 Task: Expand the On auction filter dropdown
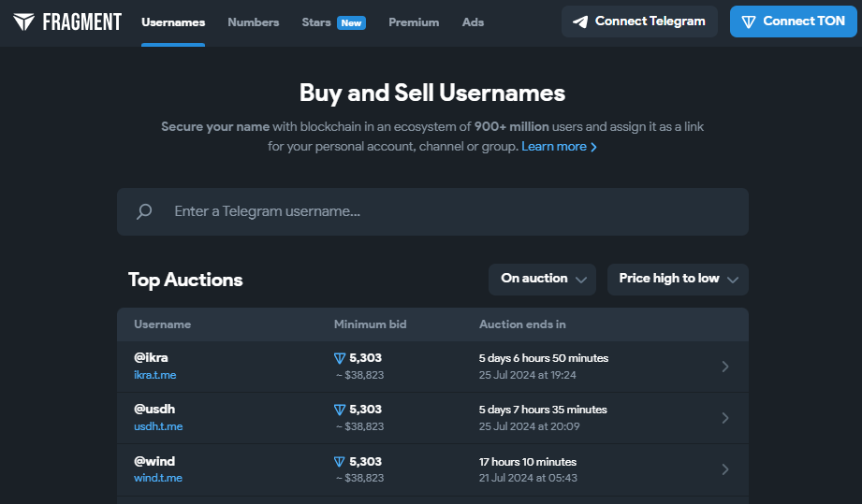pyautogui.click(x=542, y=280)
